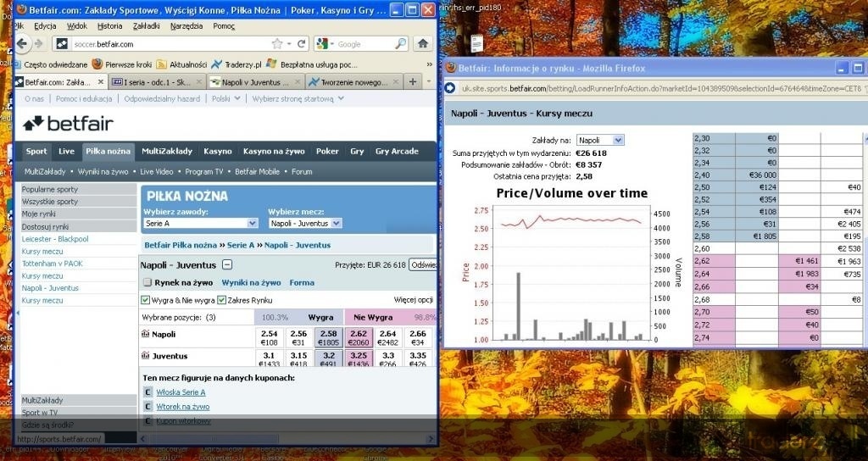
Task: Open new tab with plus button
Action: pyautogui.click(x=413, y=81)
